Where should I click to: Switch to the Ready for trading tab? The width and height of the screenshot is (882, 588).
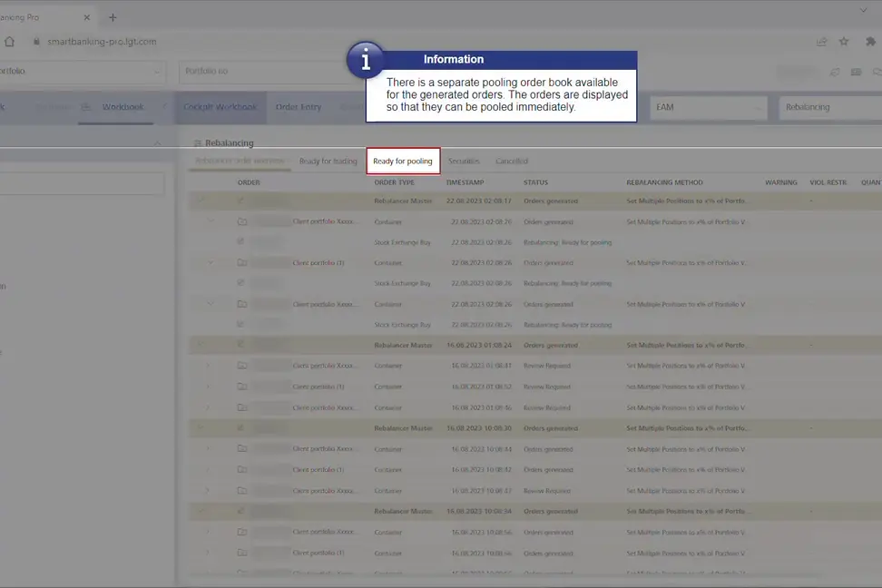pyautogui.click(x=328, y=162)
